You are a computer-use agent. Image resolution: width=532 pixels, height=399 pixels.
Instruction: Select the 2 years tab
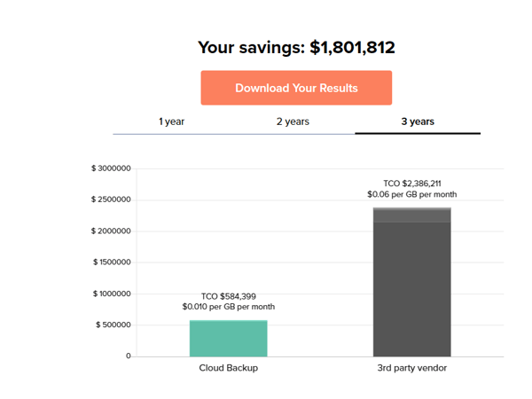click(293, 121)
